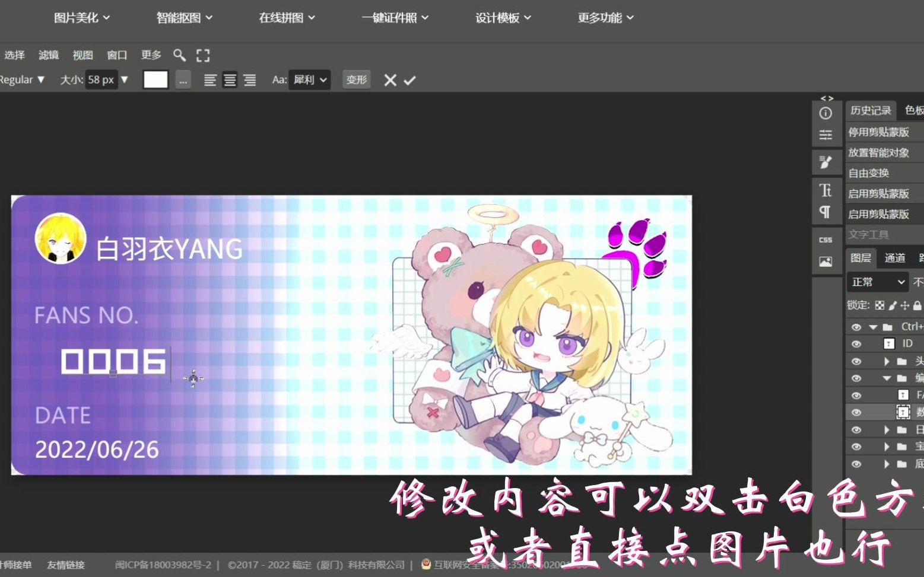This screenshot has width=924, height=577.
Task: Select the Text tool icon in right sidebar
Action: (x=825, y=191)
